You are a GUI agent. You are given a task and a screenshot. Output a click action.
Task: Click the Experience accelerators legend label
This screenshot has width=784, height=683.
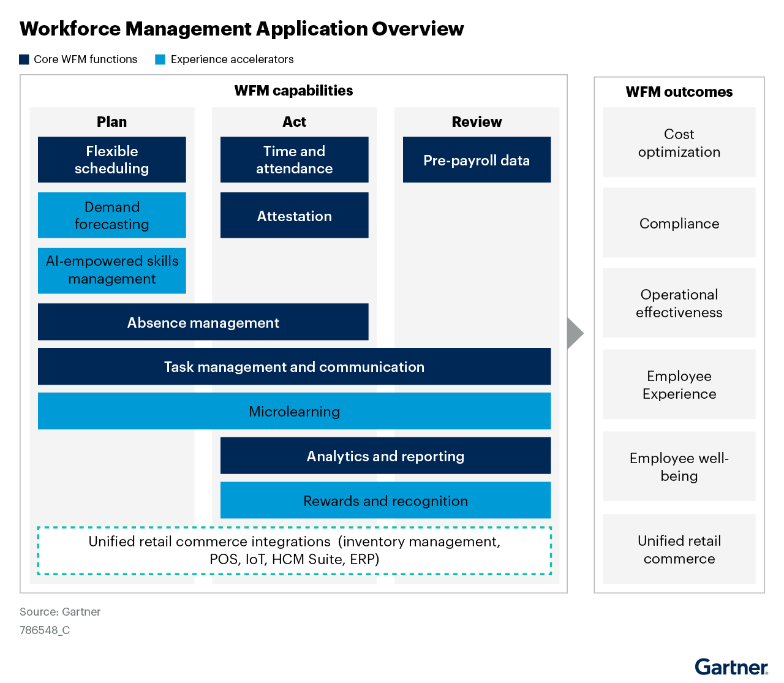coord(232,59)
